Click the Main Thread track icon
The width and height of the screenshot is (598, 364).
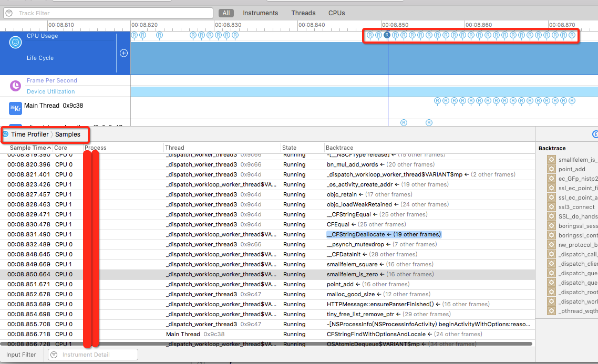(15, 108)
